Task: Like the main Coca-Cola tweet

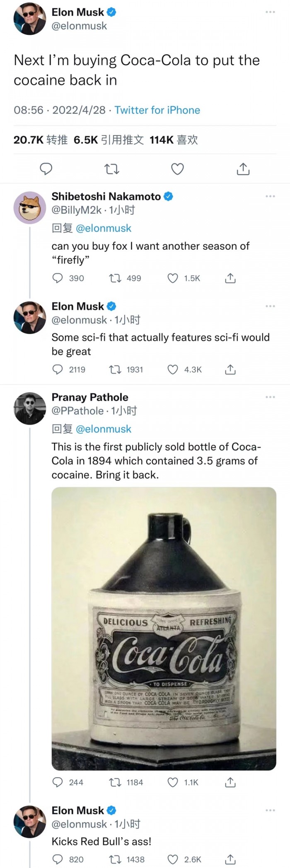Action: point(177,169)
